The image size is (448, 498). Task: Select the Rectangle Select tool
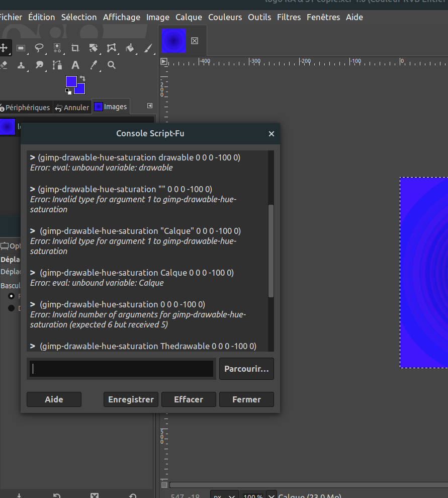[21, 48]
